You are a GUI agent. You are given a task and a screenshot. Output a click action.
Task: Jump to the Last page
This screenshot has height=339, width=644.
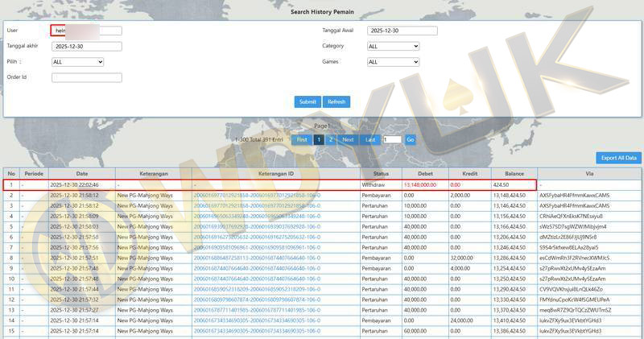coord(370,139)
